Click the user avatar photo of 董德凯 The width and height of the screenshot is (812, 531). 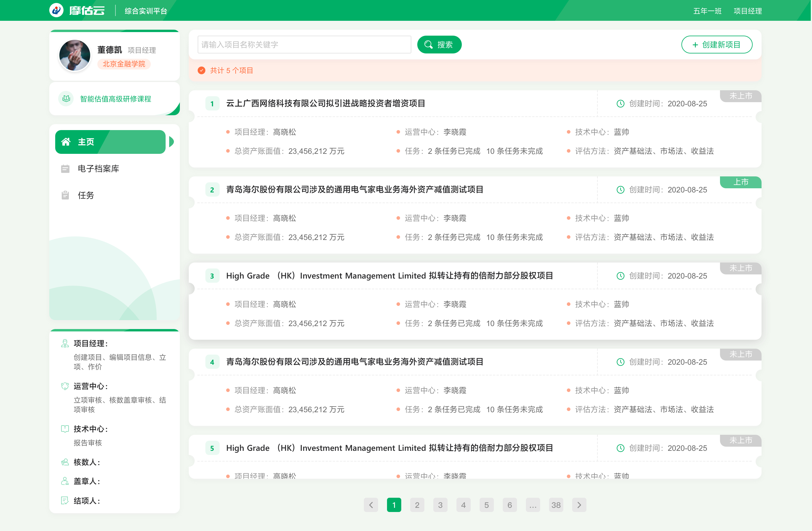(75, 55)
